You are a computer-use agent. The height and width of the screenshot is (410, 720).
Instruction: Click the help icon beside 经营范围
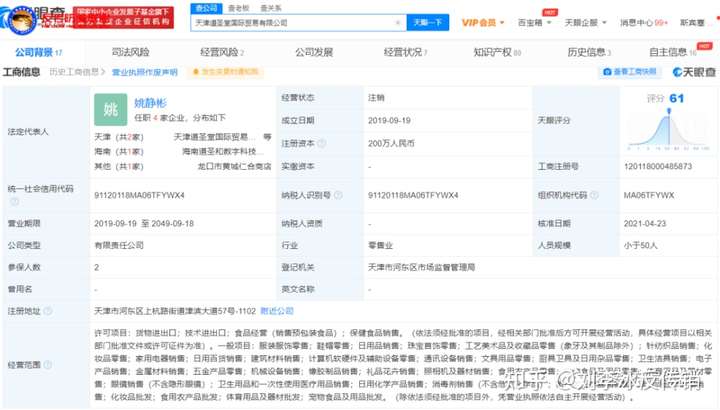(x=48, y=365)
